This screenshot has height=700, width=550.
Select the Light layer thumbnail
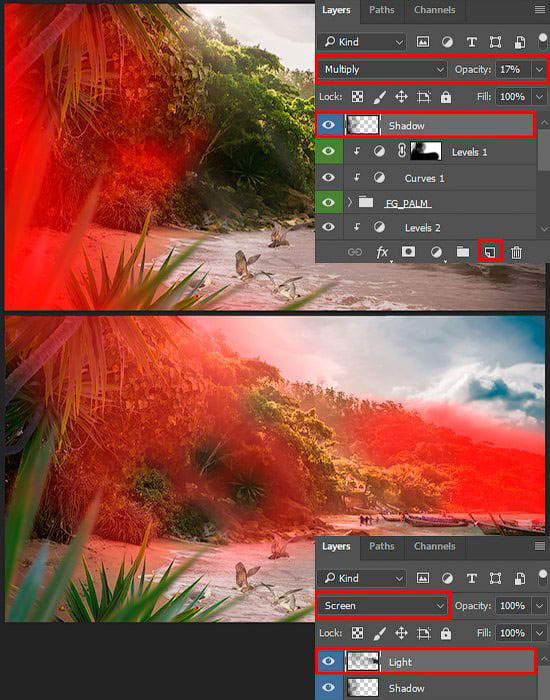point(363,661)
